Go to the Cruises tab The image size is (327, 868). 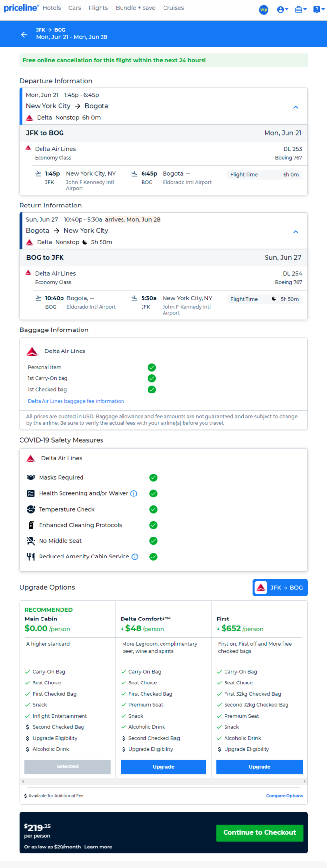(x=173, y=8)
